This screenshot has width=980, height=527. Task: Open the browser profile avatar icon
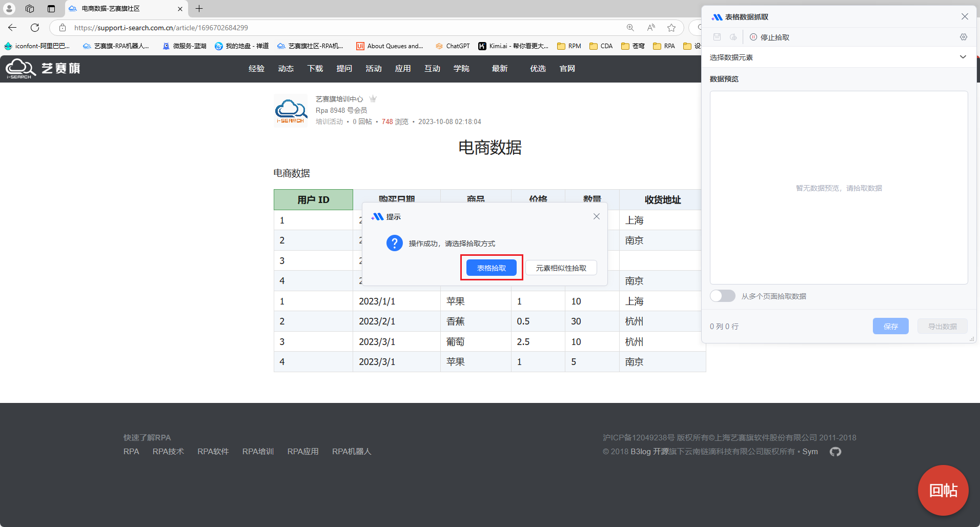click(x=9, y=9)
